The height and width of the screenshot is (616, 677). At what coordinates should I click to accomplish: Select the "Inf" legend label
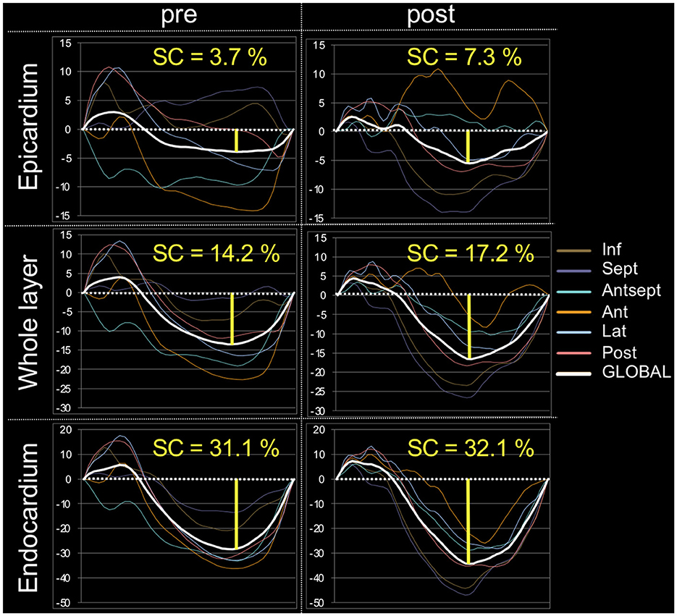coord(611,249)
